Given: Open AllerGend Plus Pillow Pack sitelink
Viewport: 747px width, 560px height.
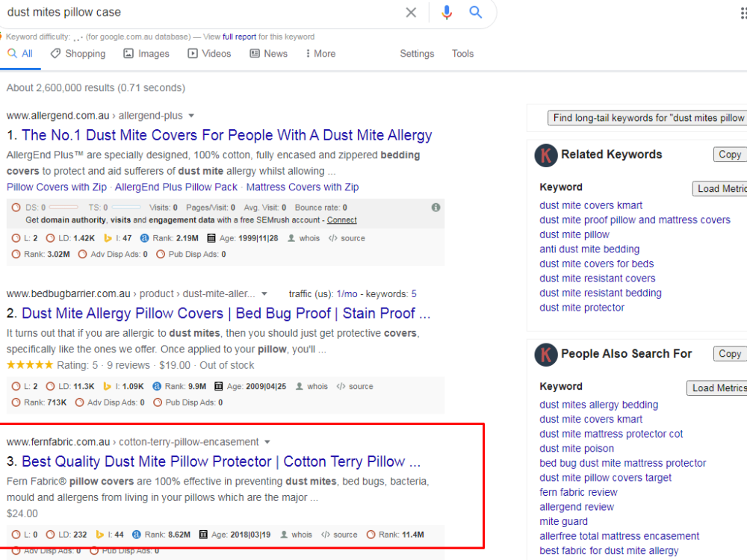Looking at the screenshot, I should (176, 187).
